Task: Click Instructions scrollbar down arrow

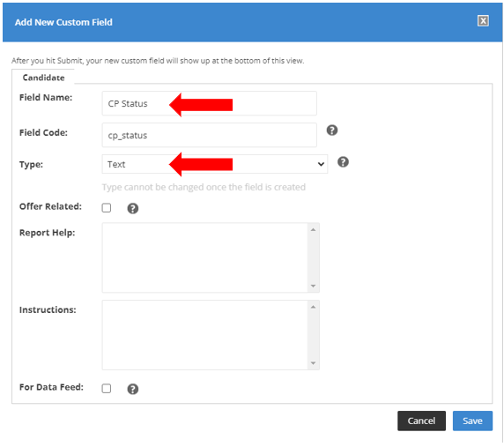Action: [x=313, y=363]
